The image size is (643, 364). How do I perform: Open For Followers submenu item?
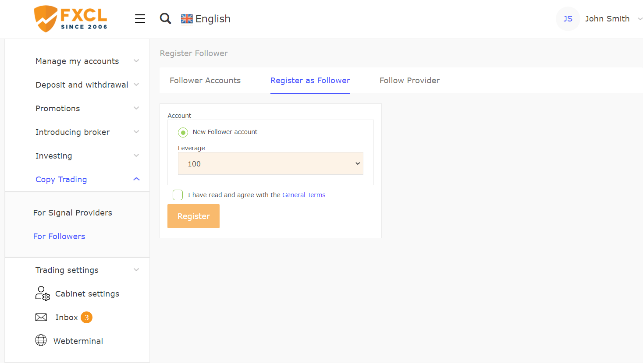point(59,237)
